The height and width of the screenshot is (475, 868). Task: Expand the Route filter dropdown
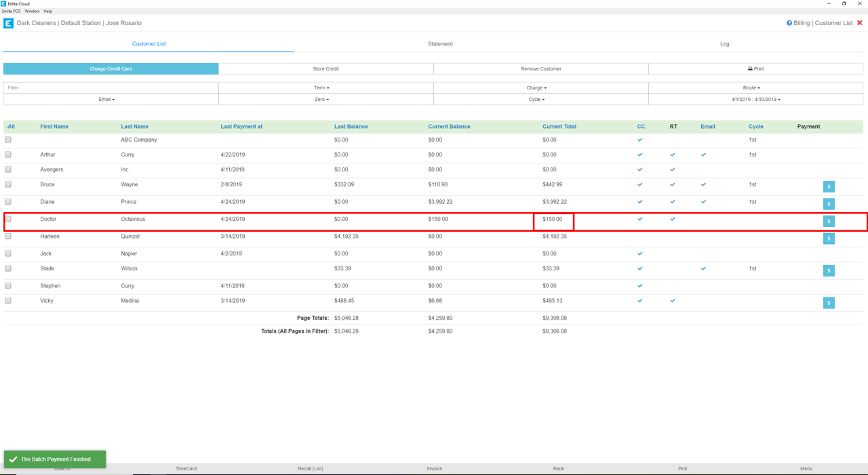click(755, 87)
